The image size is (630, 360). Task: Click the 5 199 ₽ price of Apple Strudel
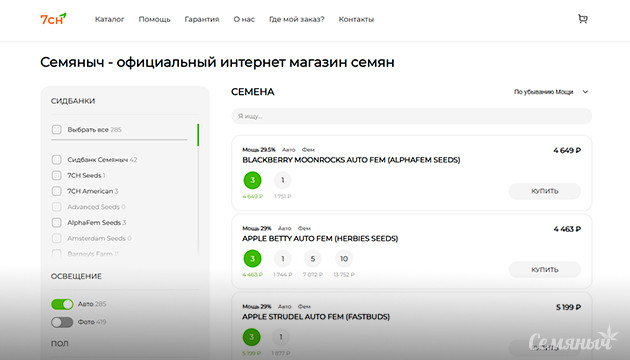[568, 307]
